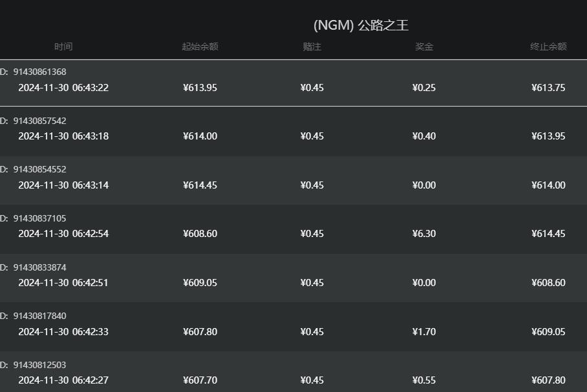
Task: Select the 终止余额 column header
Action: click(x=548, y=46)
